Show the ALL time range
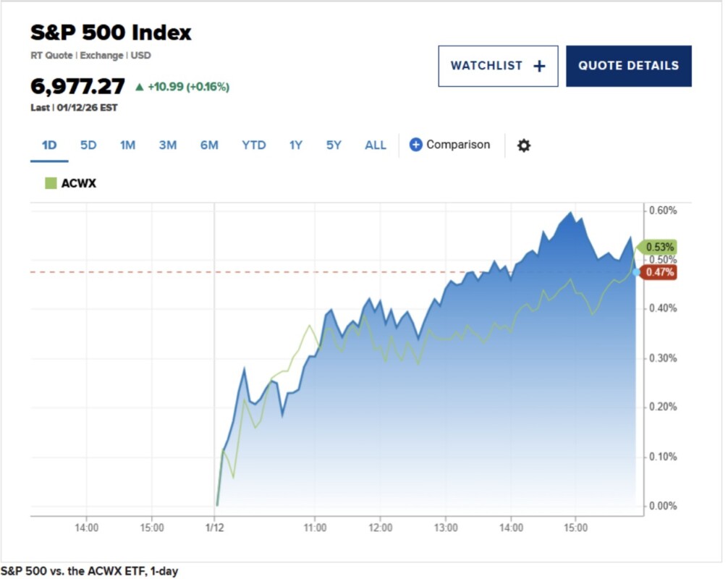Screen dimensions: 728x579 pyautogui.click(x=376, y=145)
